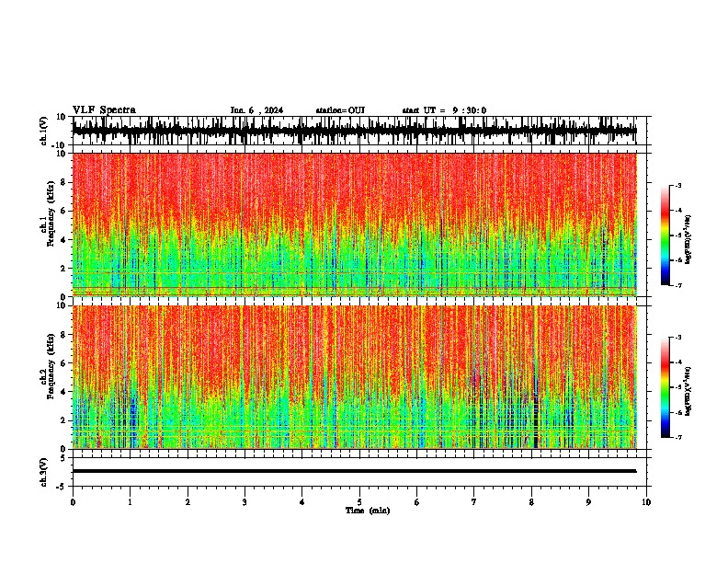Click the ch.3 flat voltage trace
Viewport: 728px width, 563px height.
355,471
